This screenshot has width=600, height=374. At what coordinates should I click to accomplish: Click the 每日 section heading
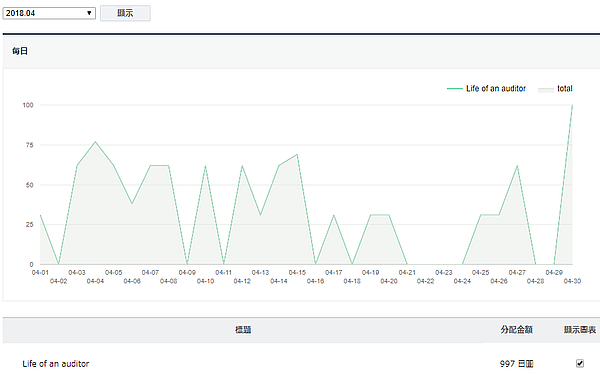(20, 51)
